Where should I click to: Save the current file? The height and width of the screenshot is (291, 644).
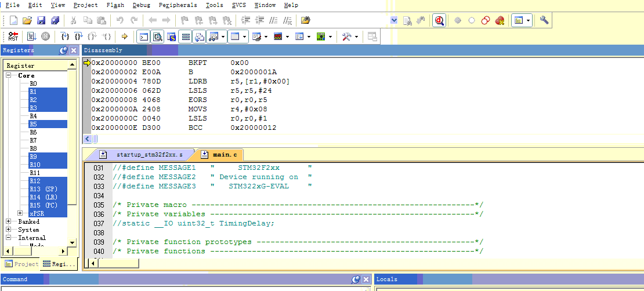pos(41,20)
